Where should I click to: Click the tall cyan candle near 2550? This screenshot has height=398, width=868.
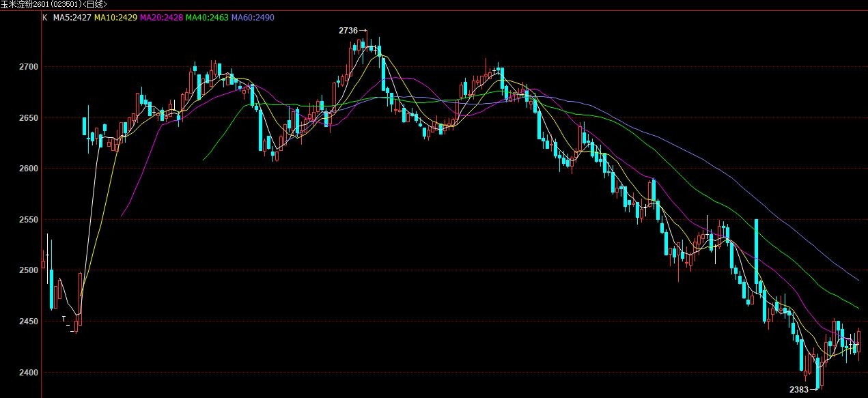[756, 256]
